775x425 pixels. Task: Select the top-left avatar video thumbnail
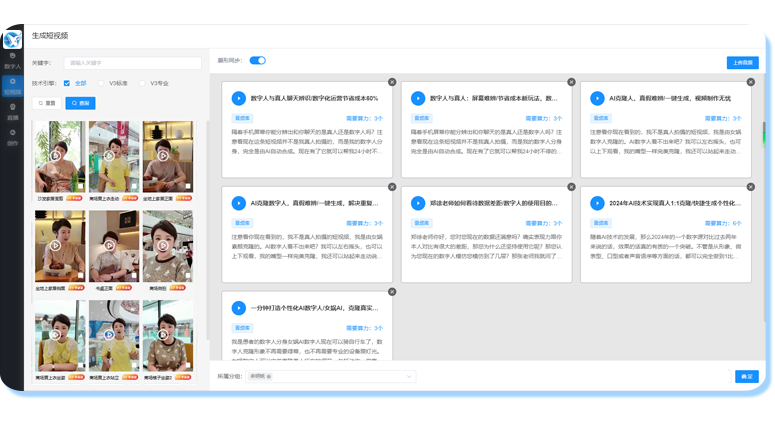(58, 155)
